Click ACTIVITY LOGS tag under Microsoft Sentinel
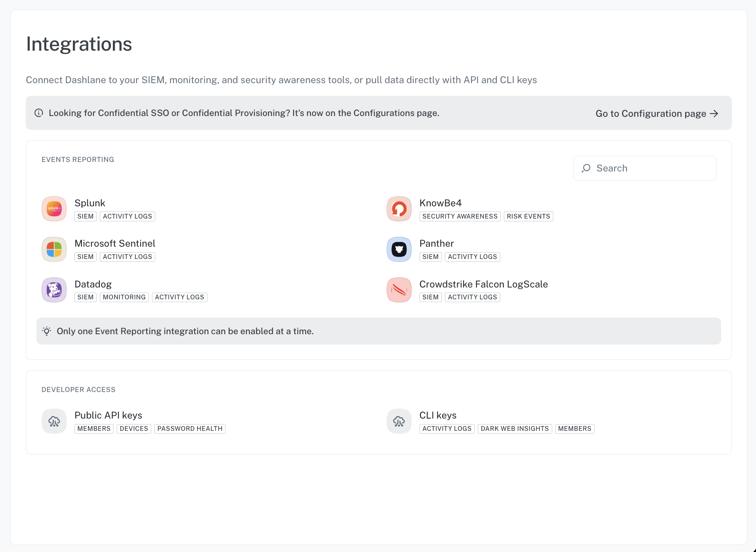The width and height of the screenshot is (756, 552). point(127,257)
